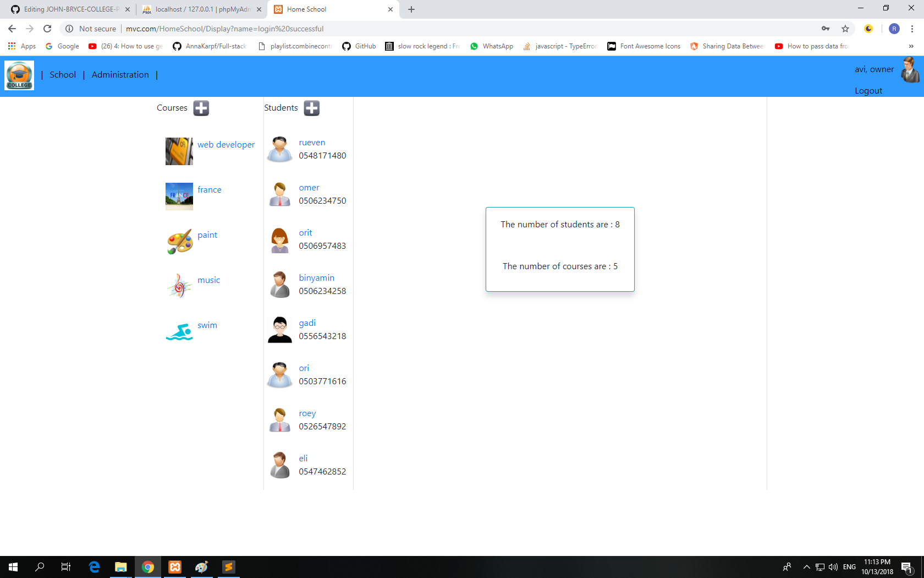Open student rueven's details
This screenshot has width=924, height=578.
coord(312,143)
